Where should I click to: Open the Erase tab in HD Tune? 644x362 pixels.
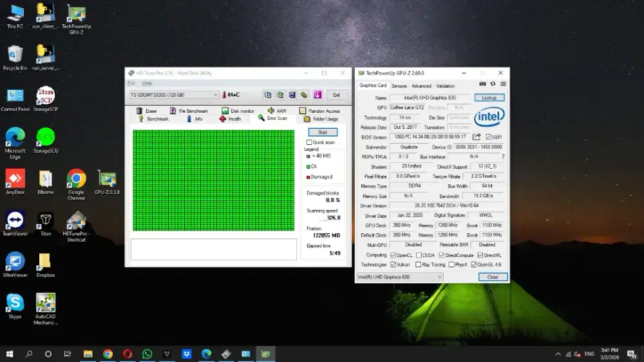pos(146,111)
